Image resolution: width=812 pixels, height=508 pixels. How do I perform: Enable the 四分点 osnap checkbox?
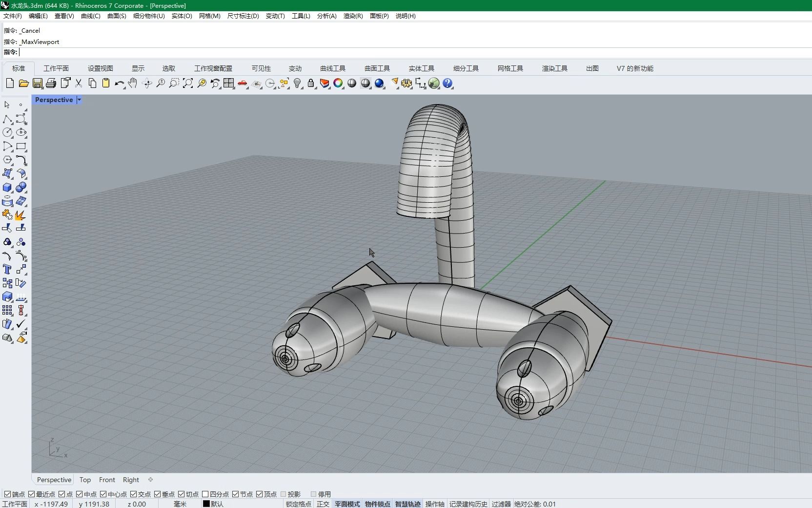(x=205, y=494)
